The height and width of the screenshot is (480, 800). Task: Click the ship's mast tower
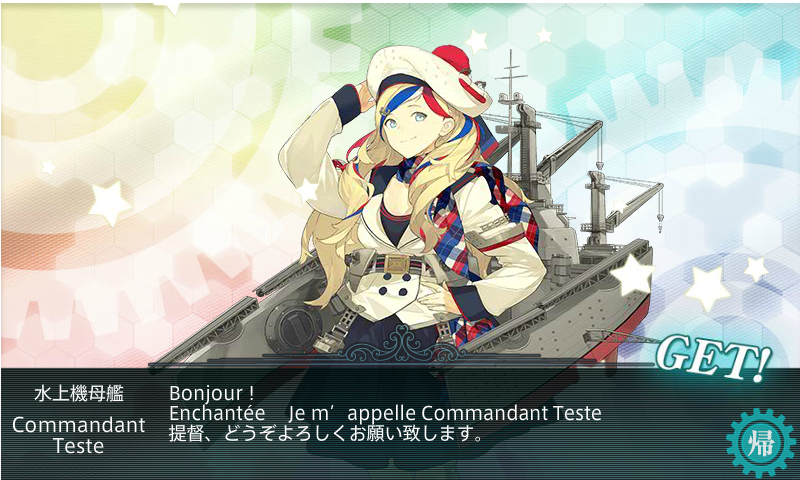click(512, 110)
